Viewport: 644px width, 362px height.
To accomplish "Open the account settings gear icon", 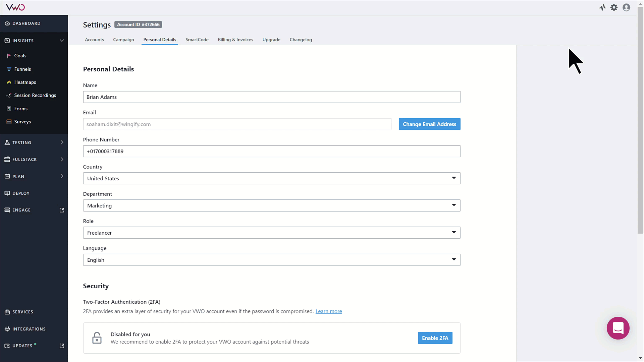I will coord(614,7).
